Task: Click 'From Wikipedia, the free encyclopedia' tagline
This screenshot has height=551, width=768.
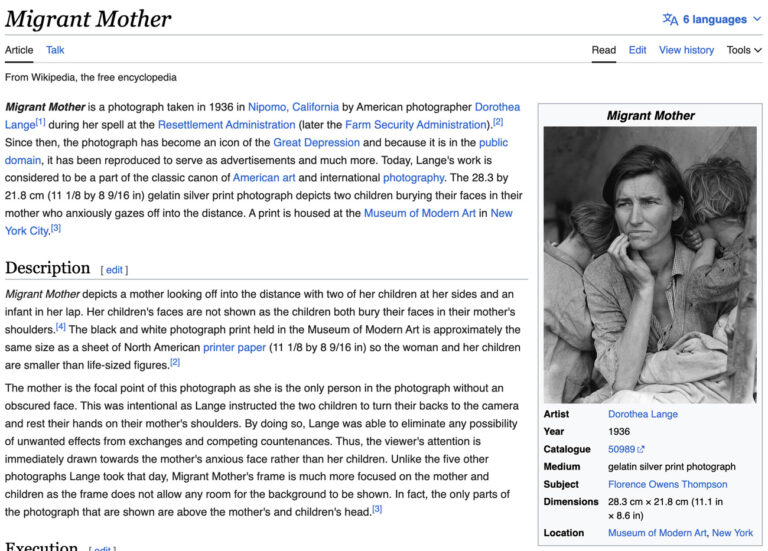Action: coord(91,77)
